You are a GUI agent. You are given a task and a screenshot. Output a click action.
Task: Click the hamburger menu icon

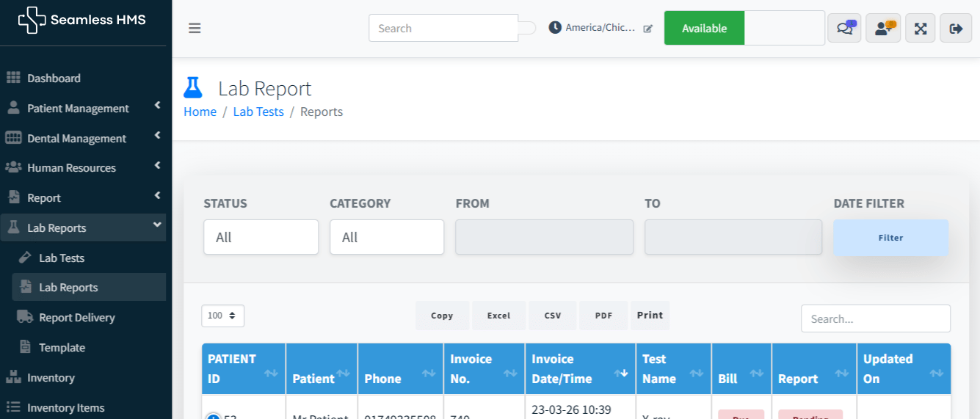tap(195, 29)
